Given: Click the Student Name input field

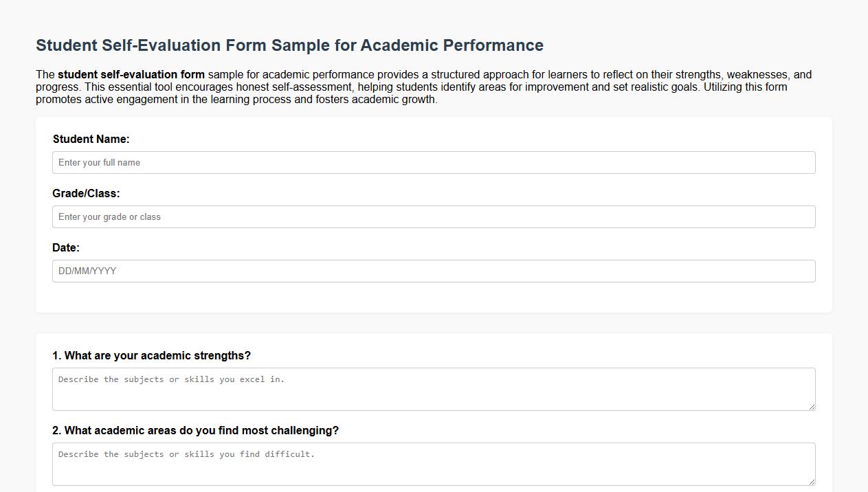Looking at the screenshot, I should [434, 162].
